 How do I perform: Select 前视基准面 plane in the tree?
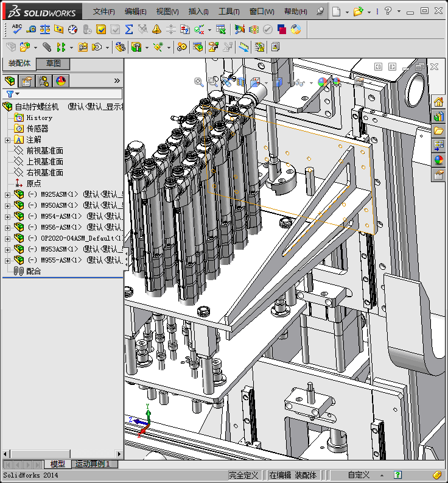click(x=44, y=151)
